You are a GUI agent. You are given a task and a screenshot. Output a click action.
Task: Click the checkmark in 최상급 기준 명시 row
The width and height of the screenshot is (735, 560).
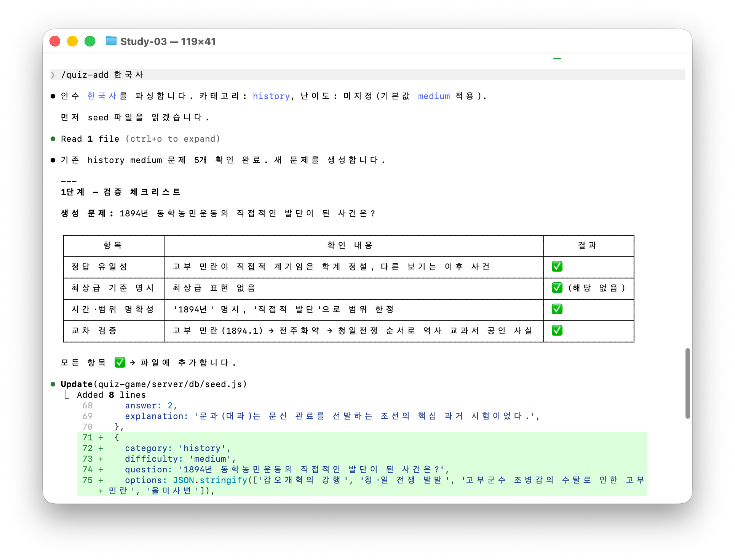(557, 288)
